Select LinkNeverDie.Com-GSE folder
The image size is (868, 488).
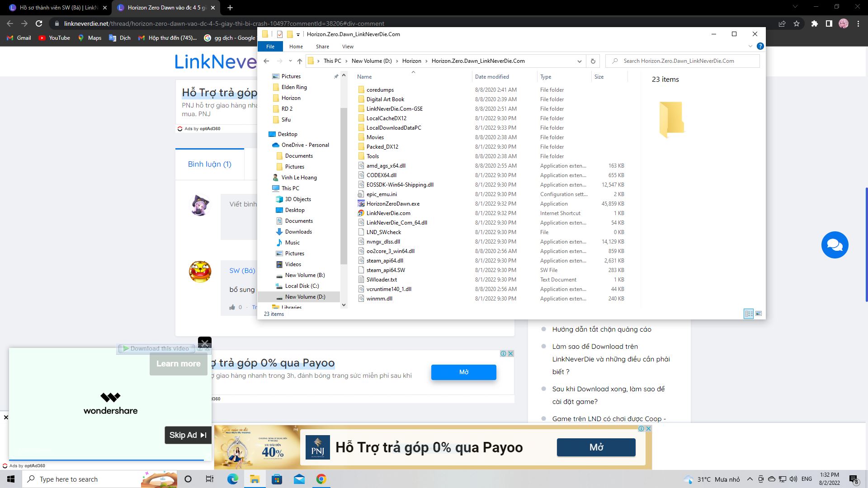coord(394,109)
